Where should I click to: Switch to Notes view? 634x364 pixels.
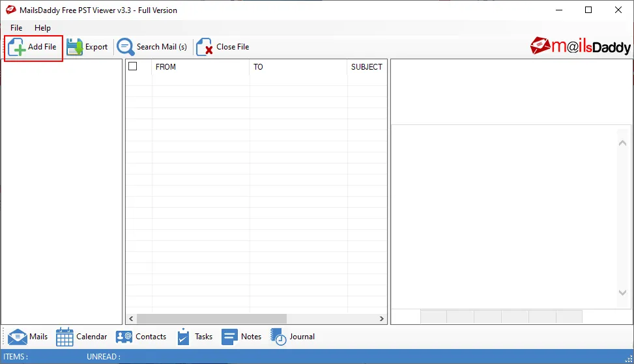pos(241,337)
